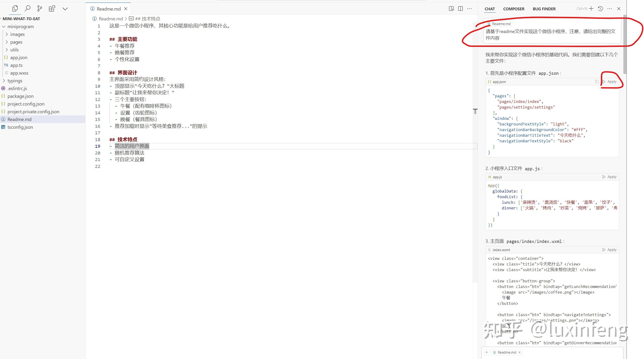This screenshot has height=359, width=644.
Task: Click the split editor icon
Action: click(460, 9)
